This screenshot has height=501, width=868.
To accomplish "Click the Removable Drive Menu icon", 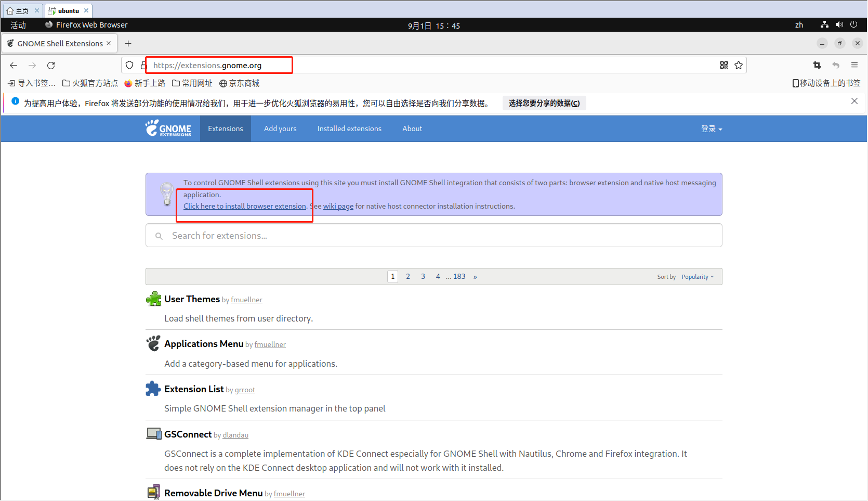I will point(153,492).
